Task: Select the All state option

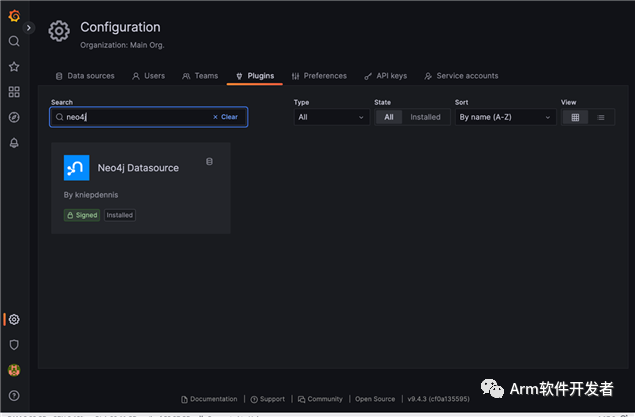Action: 389,117
